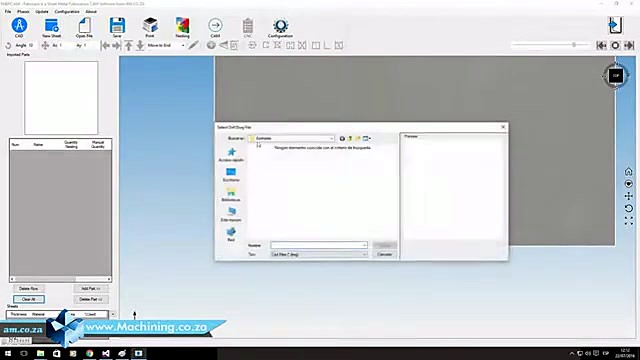Open the CAD module icon

[x=19, y=26]
